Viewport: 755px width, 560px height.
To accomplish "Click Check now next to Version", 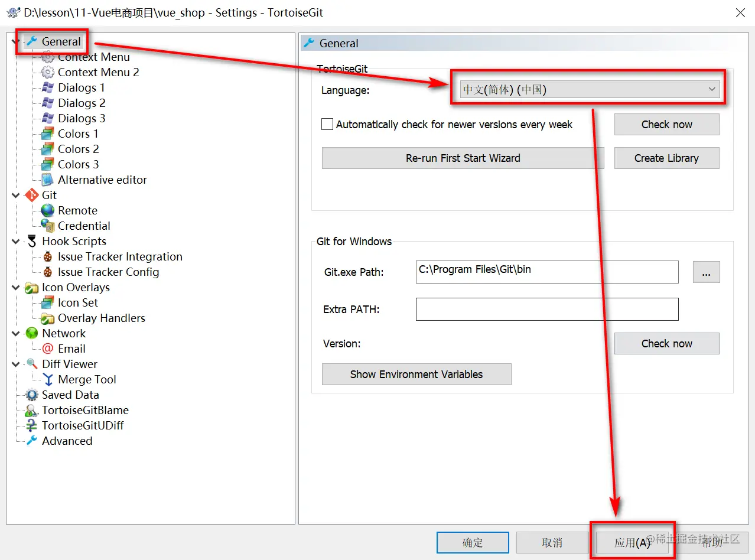I will pos(666,343).
